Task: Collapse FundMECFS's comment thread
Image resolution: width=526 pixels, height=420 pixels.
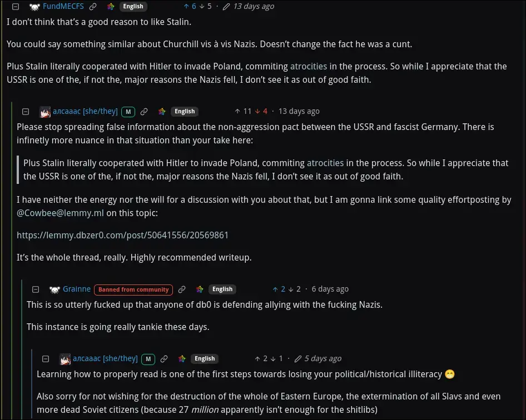Action: pos(16,6)
